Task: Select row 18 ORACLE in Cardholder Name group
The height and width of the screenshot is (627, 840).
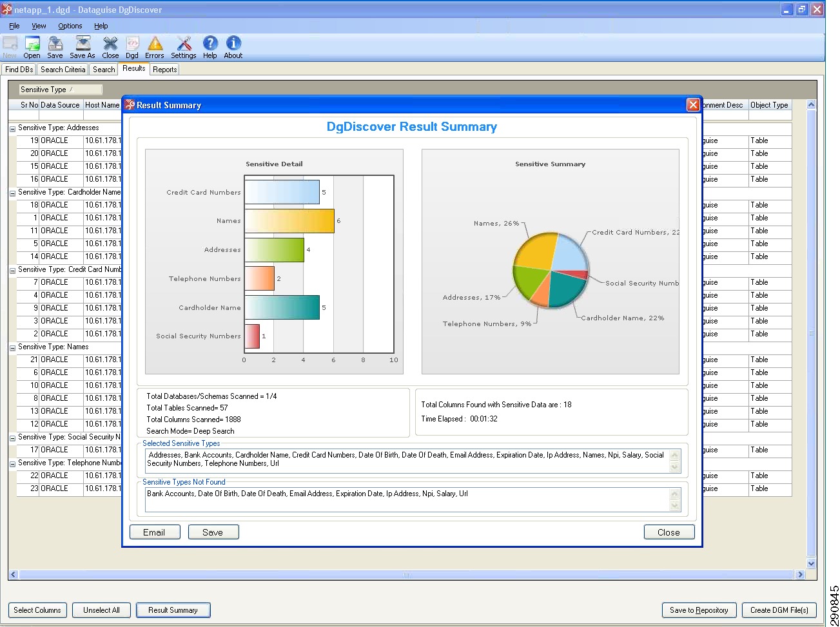Action: [x=69, y=205]
